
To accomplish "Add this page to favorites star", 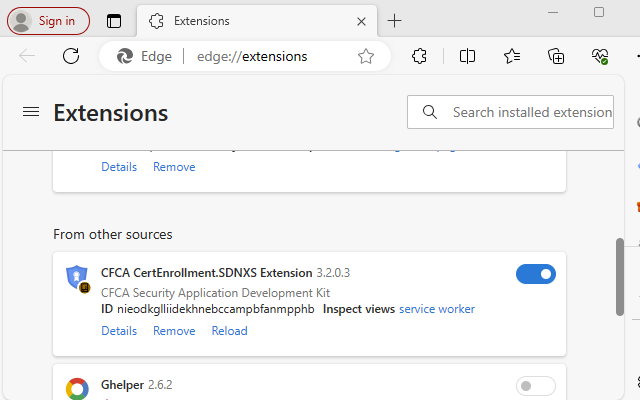I will [366, 56].
